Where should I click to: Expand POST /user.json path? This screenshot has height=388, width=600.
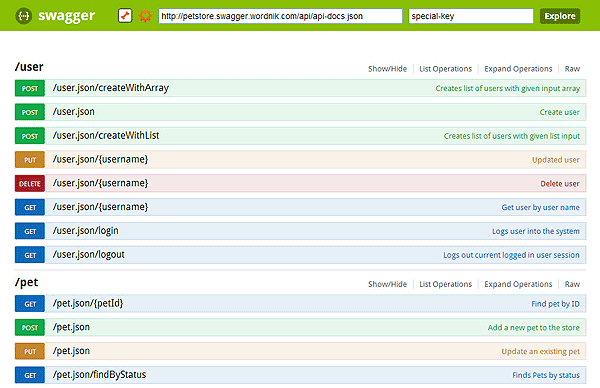pos(73,112)
